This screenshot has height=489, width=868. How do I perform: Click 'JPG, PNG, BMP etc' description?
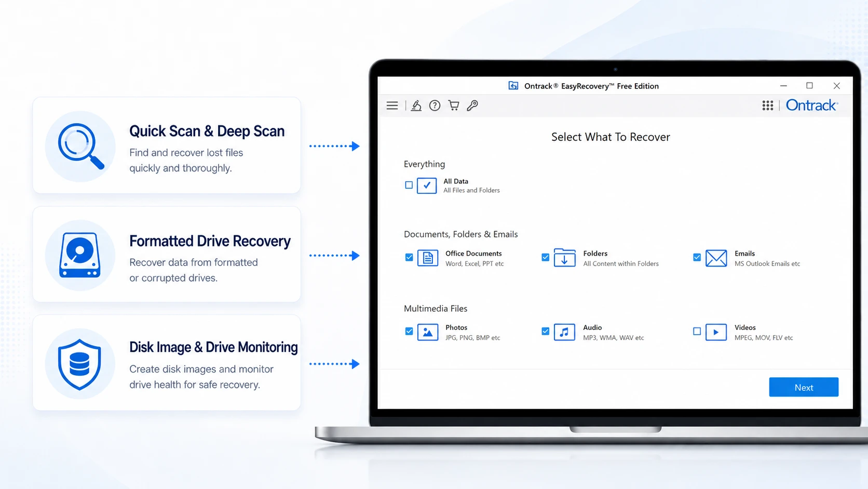pos(473,338)
